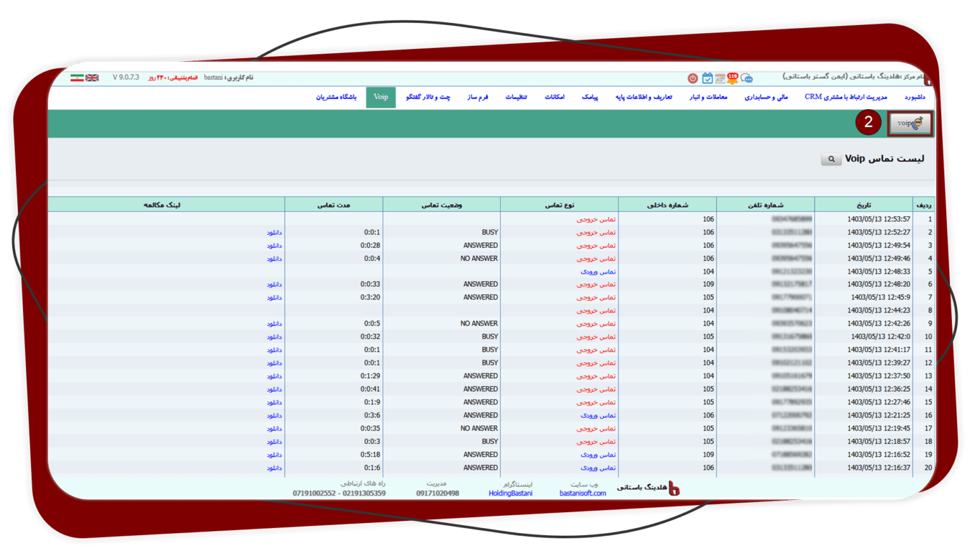Open the داشبورد menu
Image resolution: width=980 pixels, height=551 pixels.
coord(914,97)
